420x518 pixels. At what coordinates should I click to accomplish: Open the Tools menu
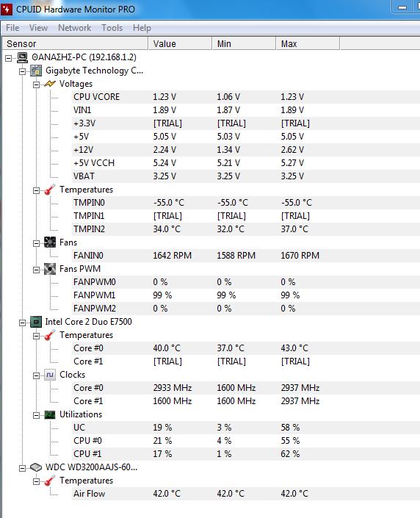click(112, 28)
